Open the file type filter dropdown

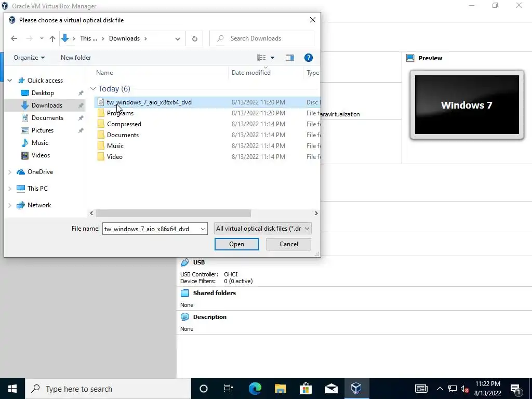(262, 229)
